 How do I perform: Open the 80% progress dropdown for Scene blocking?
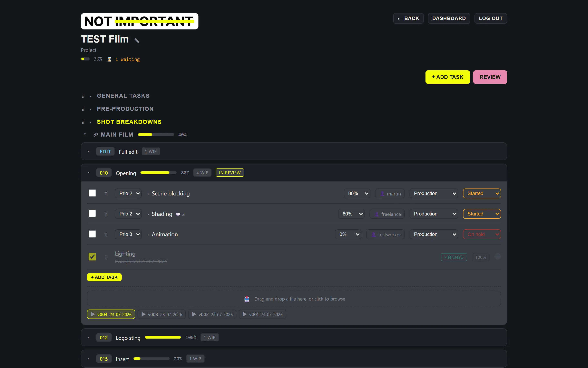click(357, 193)
